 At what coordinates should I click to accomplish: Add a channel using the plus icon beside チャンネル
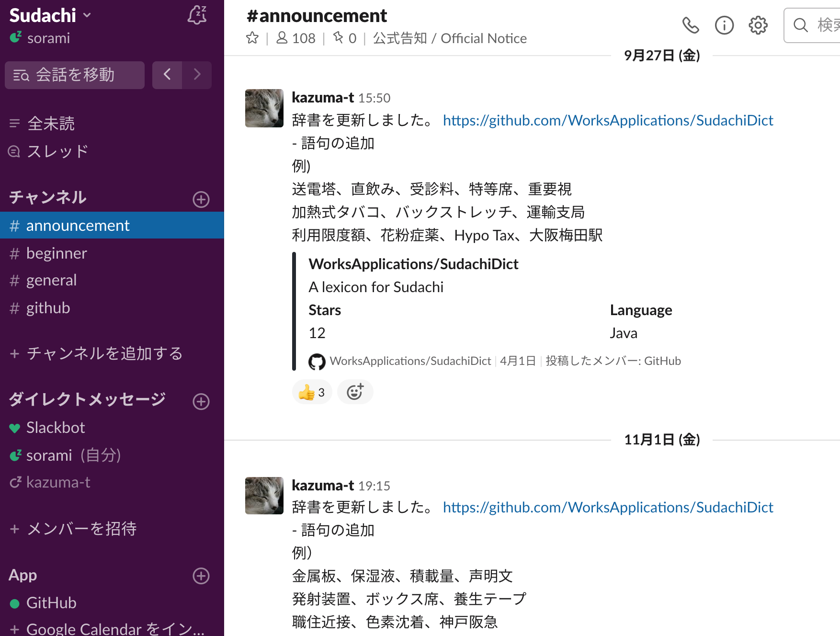(x=201, y=199)
